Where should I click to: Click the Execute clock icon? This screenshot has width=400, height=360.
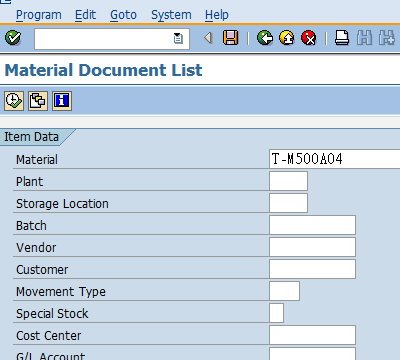point(14,101)
